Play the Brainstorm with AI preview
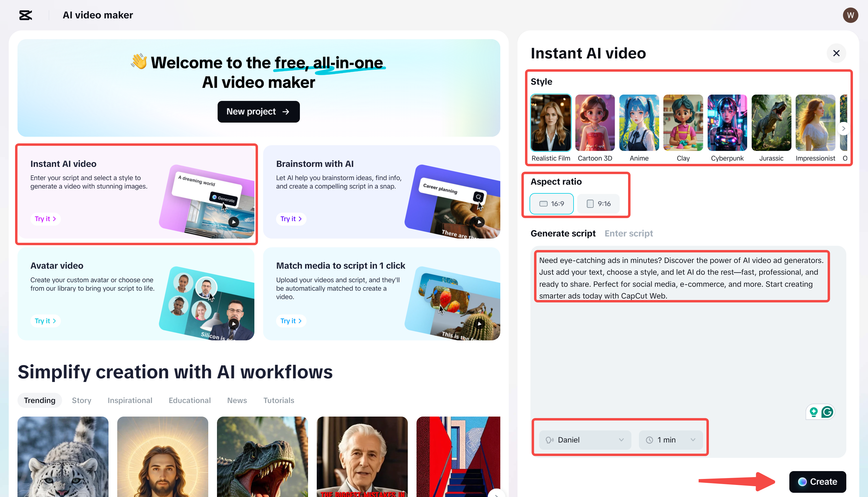This screenshot has height=497, width=868. click(479, 222)
